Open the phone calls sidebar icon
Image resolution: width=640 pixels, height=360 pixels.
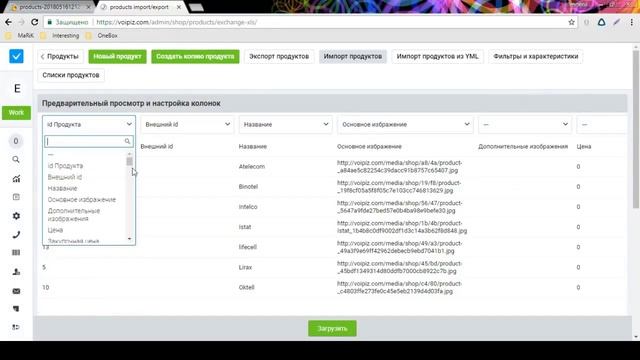tap(16, 234)
